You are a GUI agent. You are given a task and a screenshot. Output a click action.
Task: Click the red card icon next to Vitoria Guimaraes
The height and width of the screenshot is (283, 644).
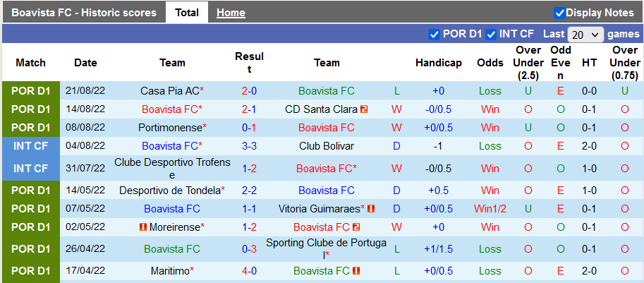371,209
